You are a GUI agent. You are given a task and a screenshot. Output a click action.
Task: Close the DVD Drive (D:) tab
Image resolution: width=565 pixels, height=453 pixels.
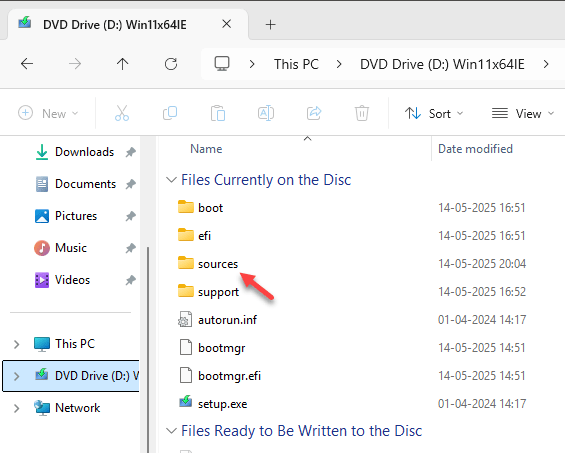tap(227, 24)
